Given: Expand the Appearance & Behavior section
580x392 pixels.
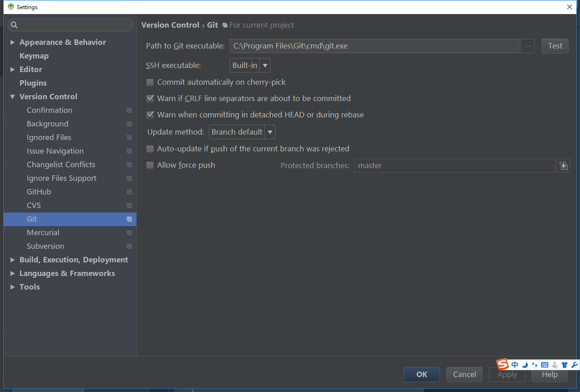Looking at the screenshot, I should (12, 42).
